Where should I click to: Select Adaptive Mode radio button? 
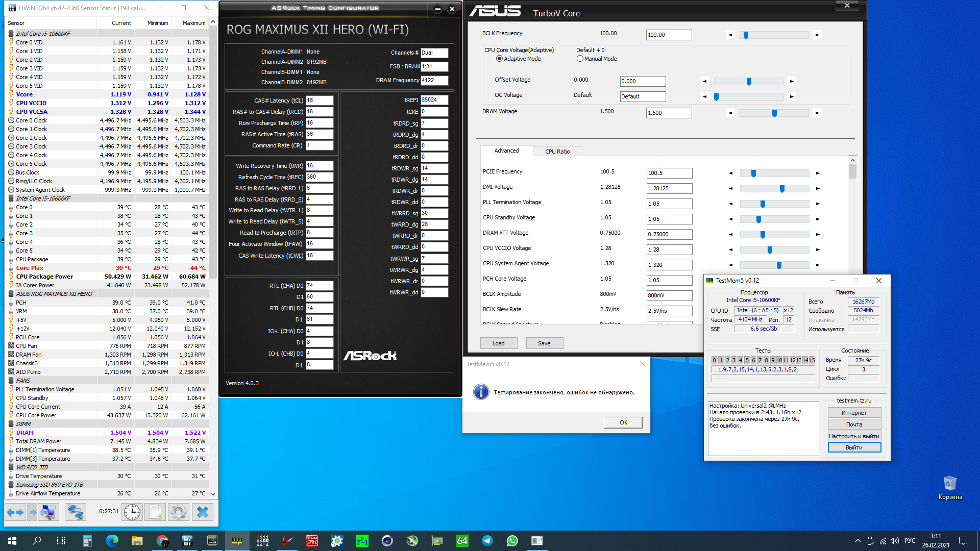pos(499,59)
